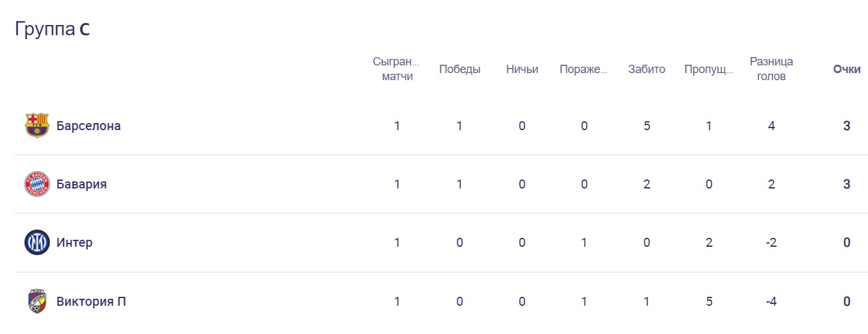The height and width of the screenshot is (334, 868).
Task: Click the truncated Поражения column header
Action: pos(583,69)
